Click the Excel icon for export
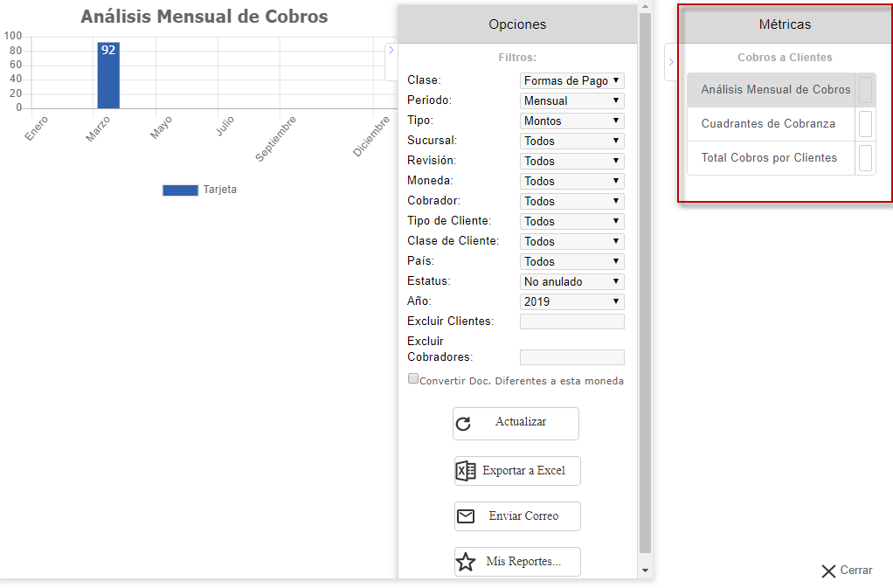Screen dimensions: 893x588 click(x=466, y=471)
